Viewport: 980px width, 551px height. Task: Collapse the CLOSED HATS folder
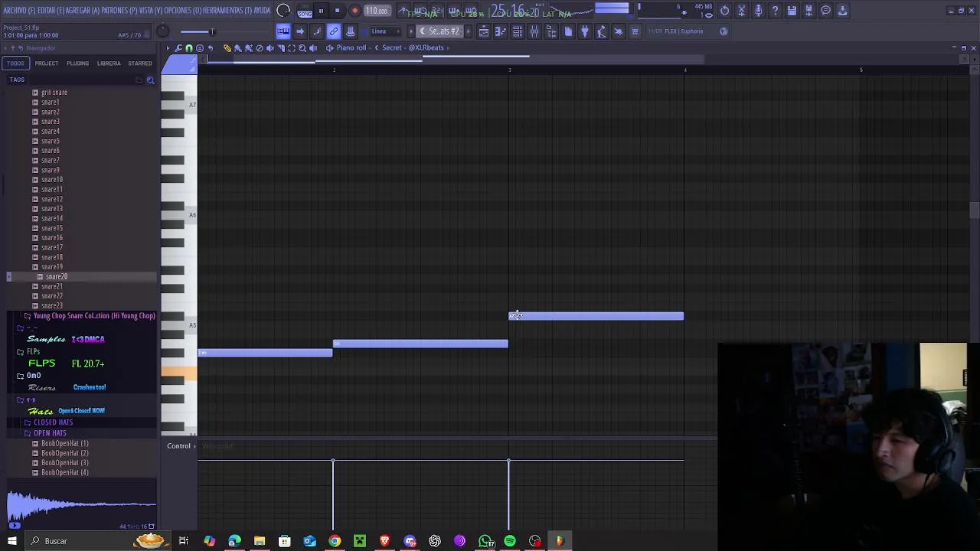(x=53, y=422)
